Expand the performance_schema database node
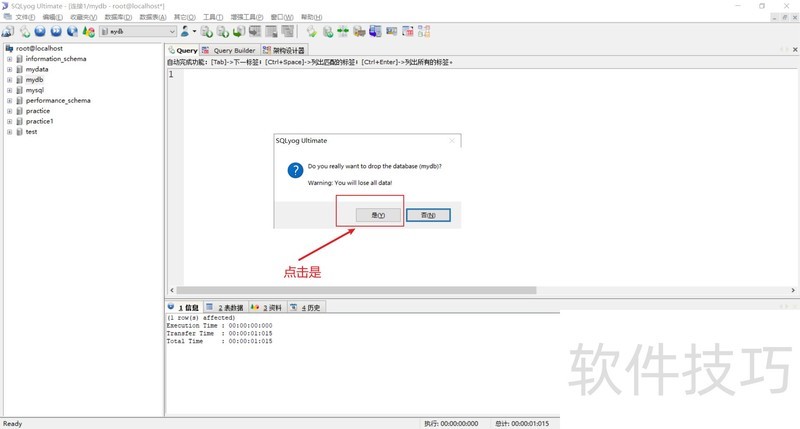 coord(9,100)
